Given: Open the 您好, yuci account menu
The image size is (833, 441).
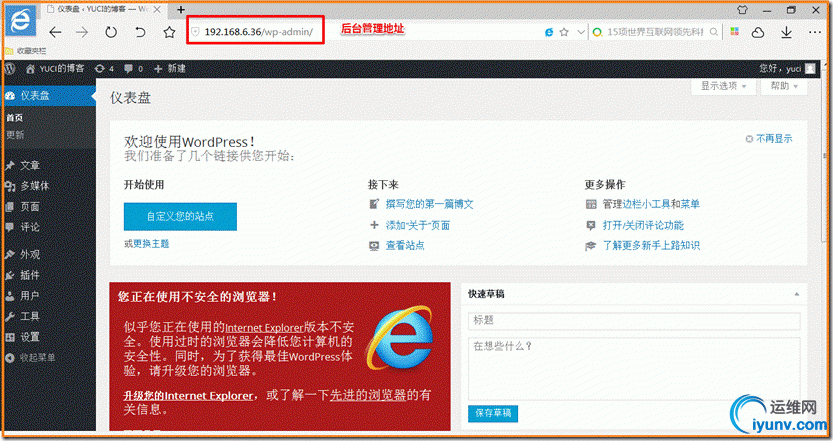Looking at the screenshot, I should tap(787, 69).
